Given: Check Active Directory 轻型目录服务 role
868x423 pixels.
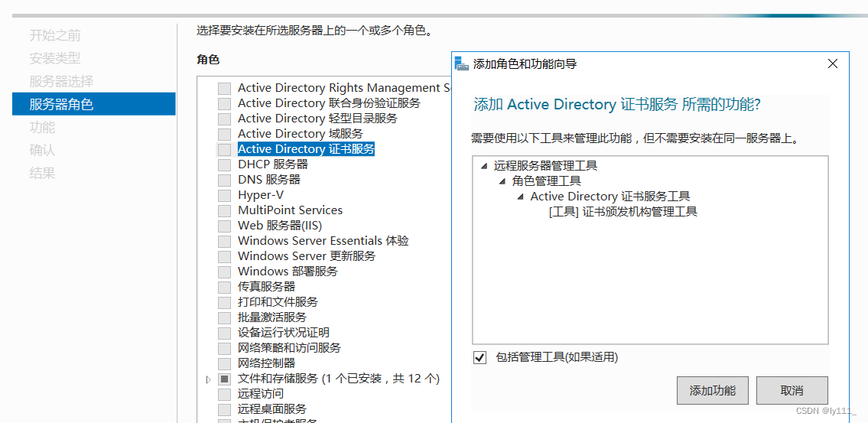Looking at the screenshot, I should point(224,119).
